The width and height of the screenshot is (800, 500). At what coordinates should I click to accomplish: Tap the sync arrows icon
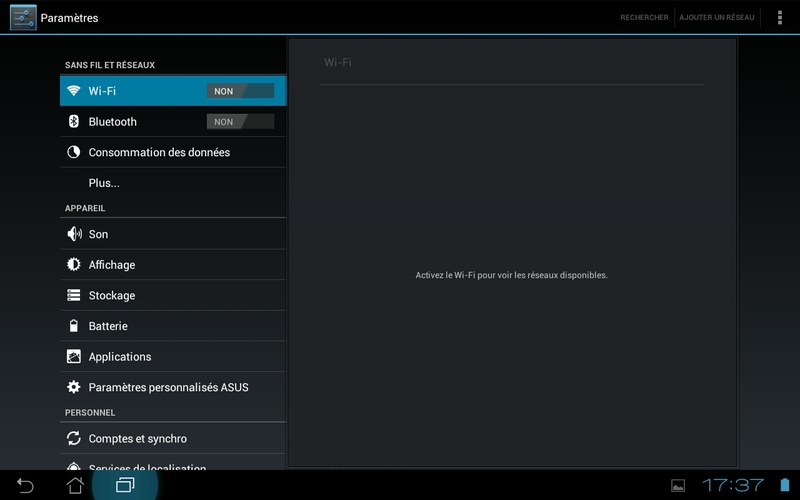(73, 438)
